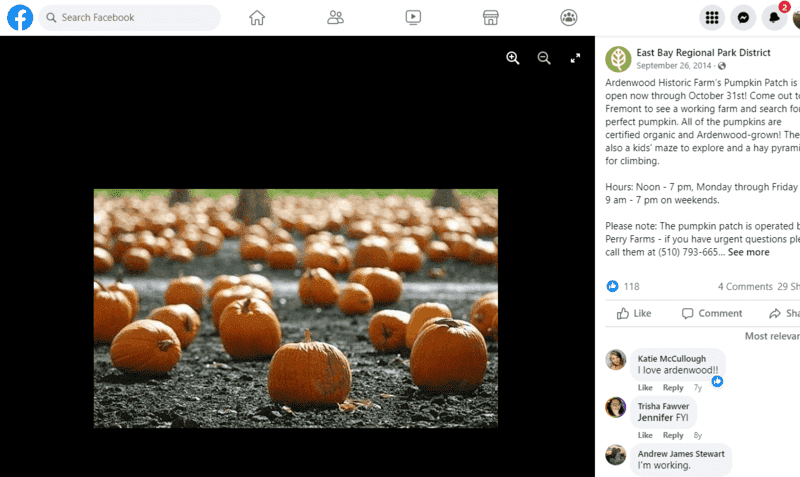Click the Comment button on post
This screenshot has height=477, width=800.
point(711,313)
